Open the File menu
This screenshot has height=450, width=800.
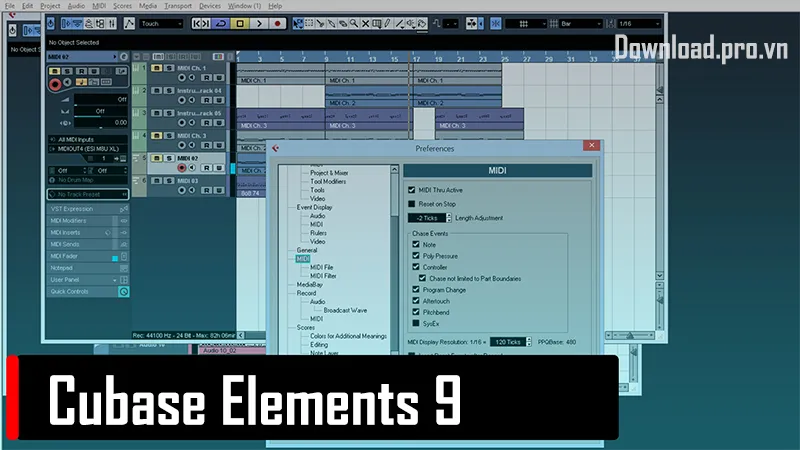tap(10, 6)
